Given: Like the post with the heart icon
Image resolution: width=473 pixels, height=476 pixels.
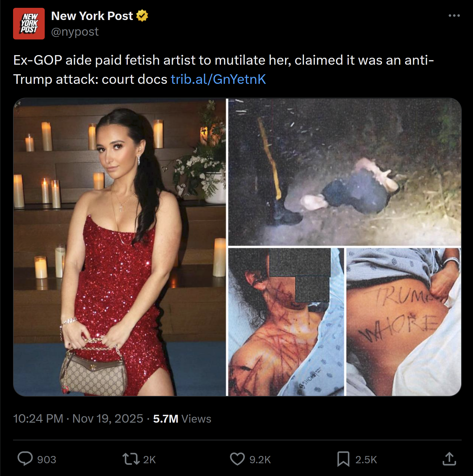Looking at the screenshot, I should click(x=238, y=459).
